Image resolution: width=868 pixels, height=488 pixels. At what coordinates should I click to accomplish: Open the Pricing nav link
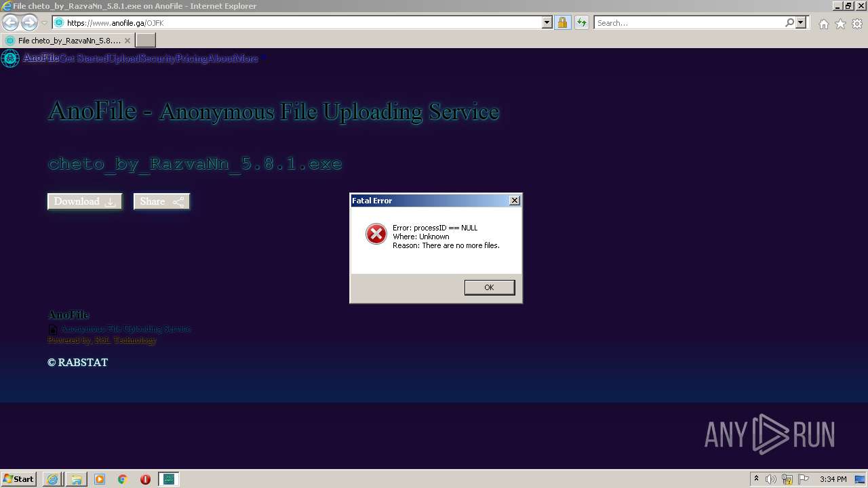pyautogui.click(x=192, y=58)
